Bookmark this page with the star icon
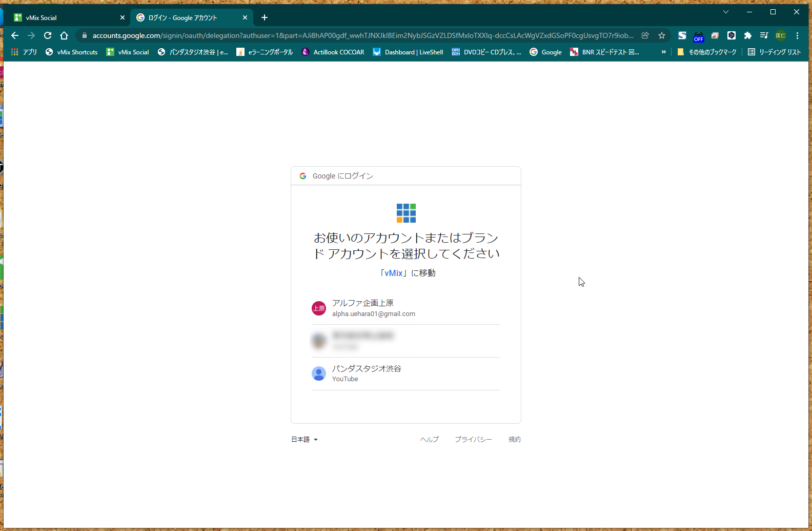 click(x=662, y=35)
